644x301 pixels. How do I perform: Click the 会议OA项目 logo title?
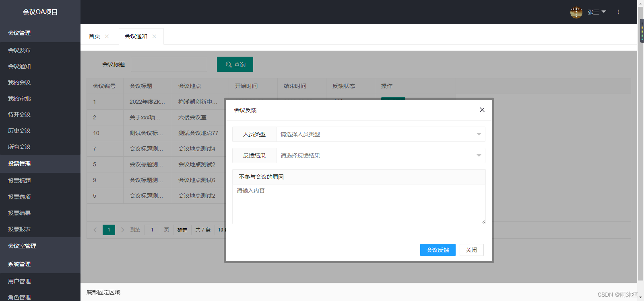[x=40, y=12]
